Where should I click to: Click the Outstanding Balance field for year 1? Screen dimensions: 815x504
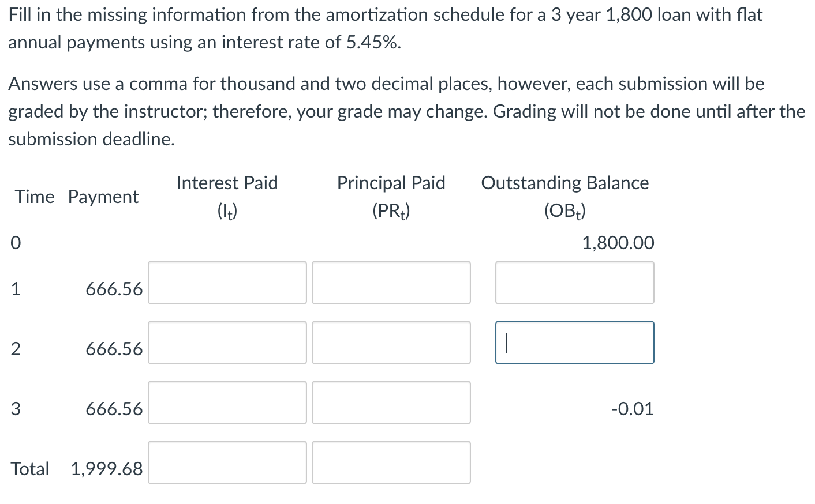click(574, 283)
